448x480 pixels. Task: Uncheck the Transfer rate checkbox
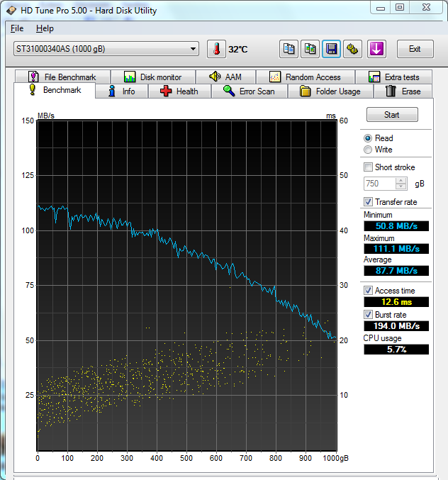click(x=368, y=202)
